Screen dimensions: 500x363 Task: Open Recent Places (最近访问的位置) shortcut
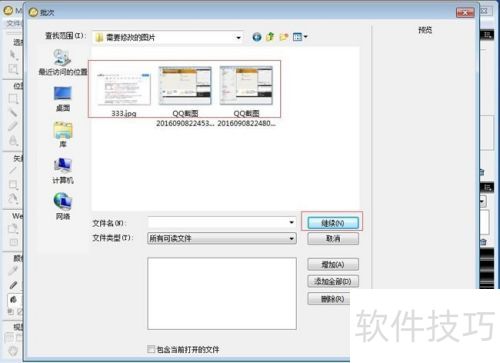63,62
